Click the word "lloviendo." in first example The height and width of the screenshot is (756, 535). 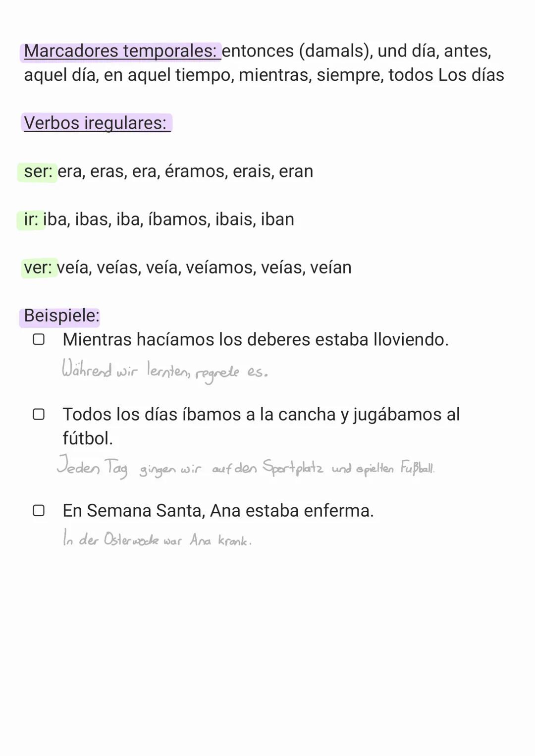pos(411,340)
